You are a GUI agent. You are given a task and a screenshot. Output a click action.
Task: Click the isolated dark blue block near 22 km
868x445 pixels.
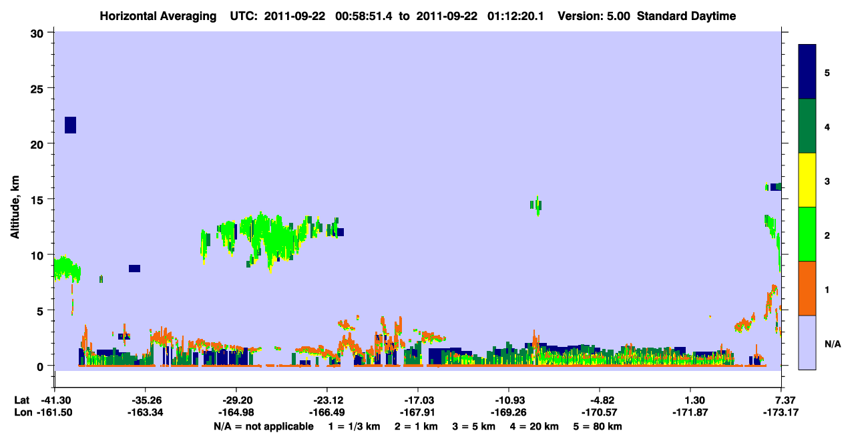(70, 125)
